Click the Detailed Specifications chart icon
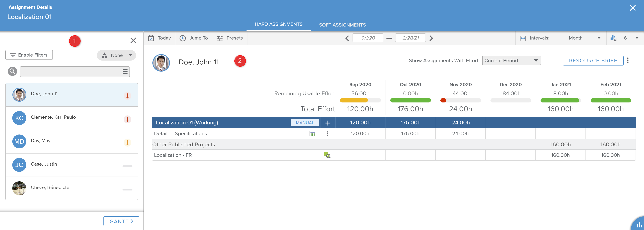This screenshot has height=230, width=644. click(x=312, y=134)
